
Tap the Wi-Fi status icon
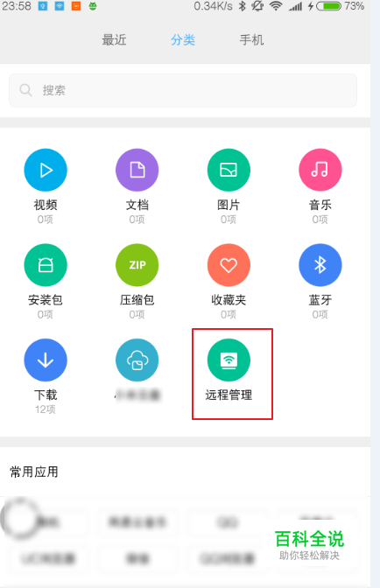coord(276,6)
